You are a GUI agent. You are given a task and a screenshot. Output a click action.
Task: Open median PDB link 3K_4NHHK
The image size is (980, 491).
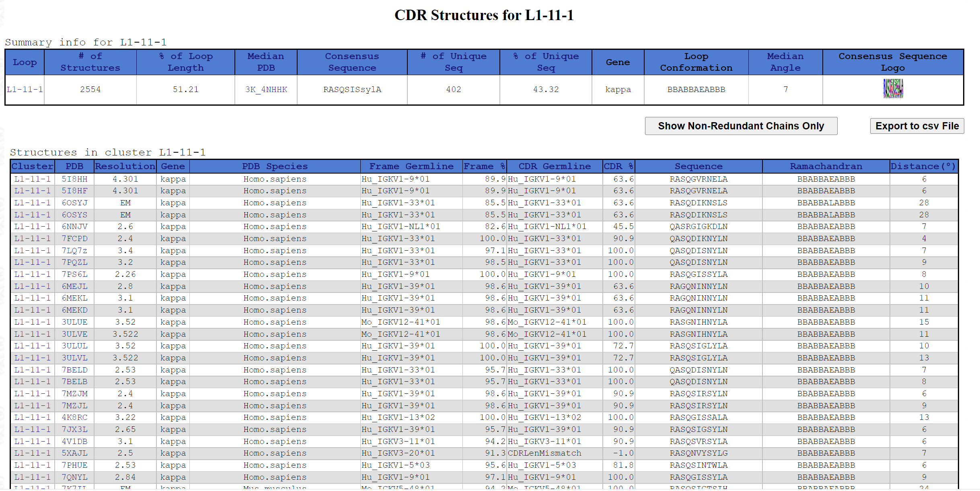pos(266,89)
